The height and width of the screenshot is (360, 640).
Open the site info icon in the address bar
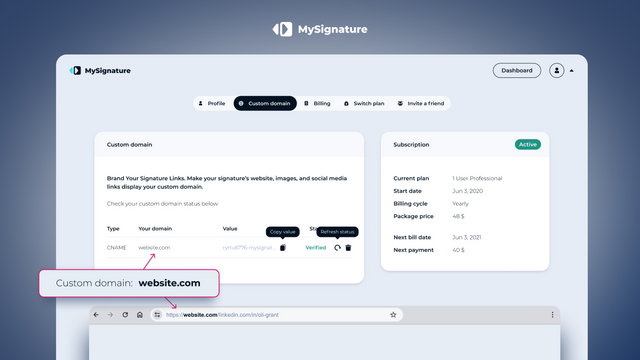click(157, 315)
